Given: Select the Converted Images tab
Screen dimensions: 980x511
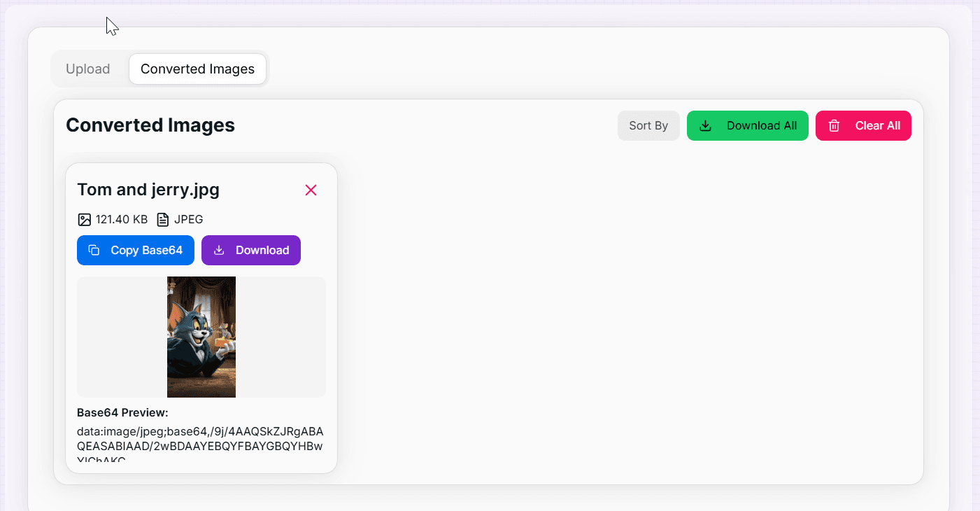Looking at the screenshot, I should tap(197, 69).
